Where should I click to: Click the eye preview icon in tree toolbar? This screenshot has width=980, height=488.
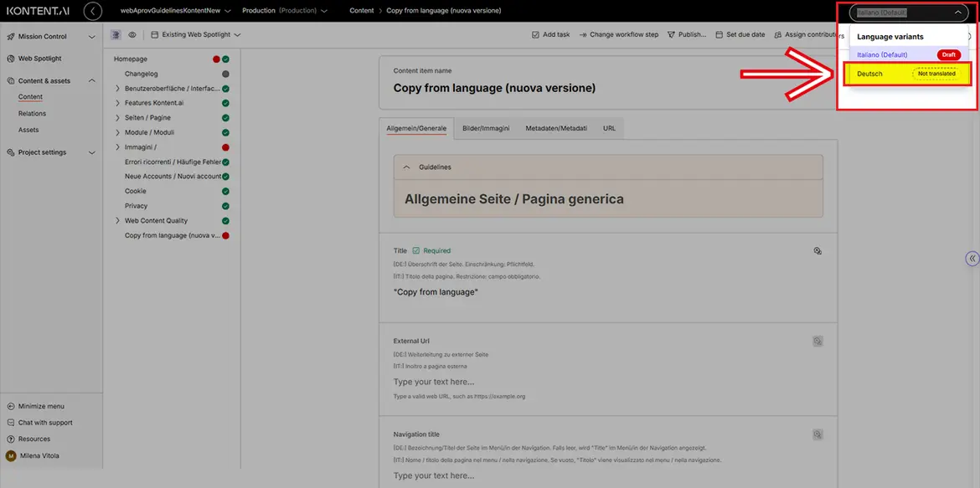click(132, 35)
